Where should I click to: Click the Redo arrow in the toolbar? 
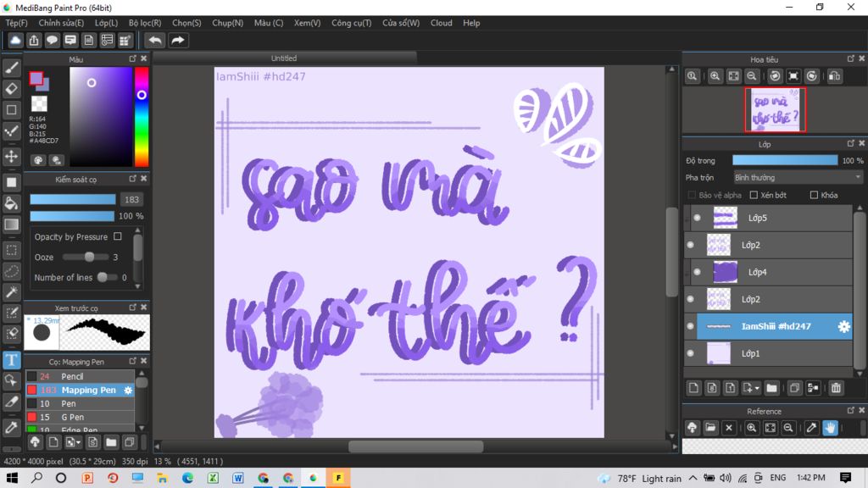(x=178, y=40)
